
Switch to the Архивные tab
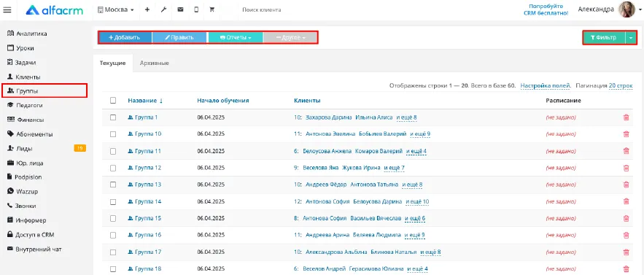tap(155, 63)
